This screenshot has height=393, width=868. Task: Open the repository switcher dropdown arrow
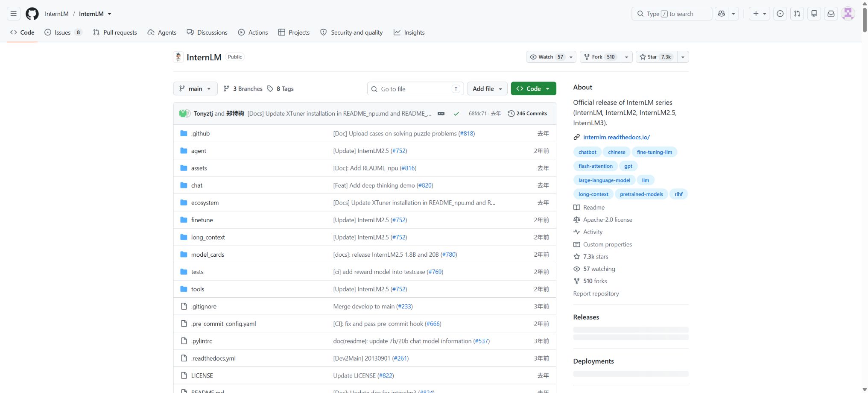[110, 14]
